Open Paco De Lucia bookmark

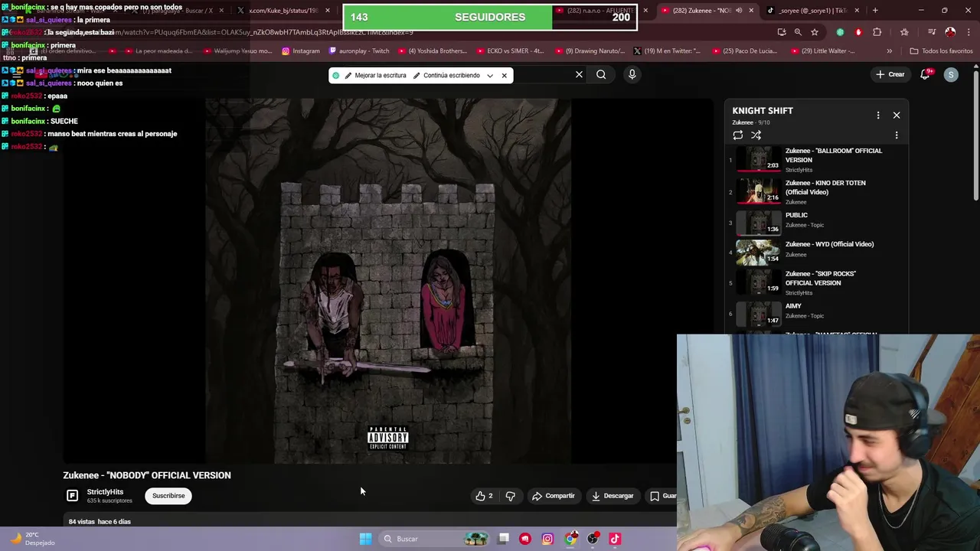coord(745,51)
